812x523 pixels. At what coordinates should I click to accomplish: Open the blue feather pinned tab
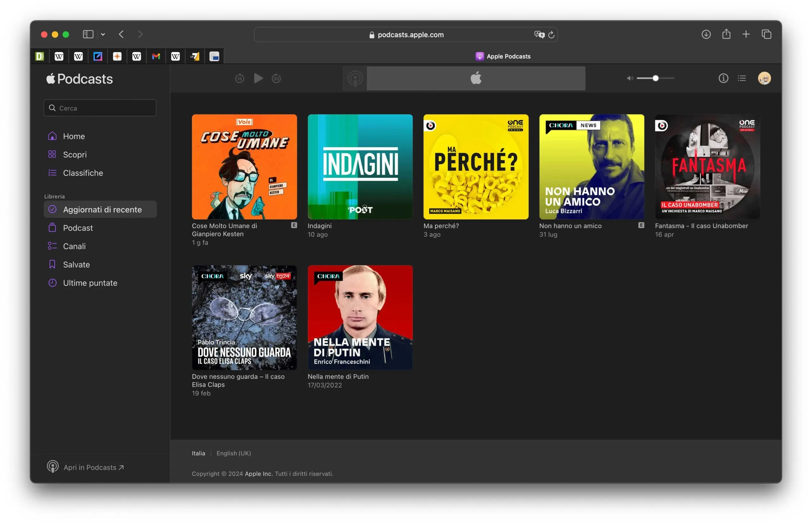[x=98, y=56]
